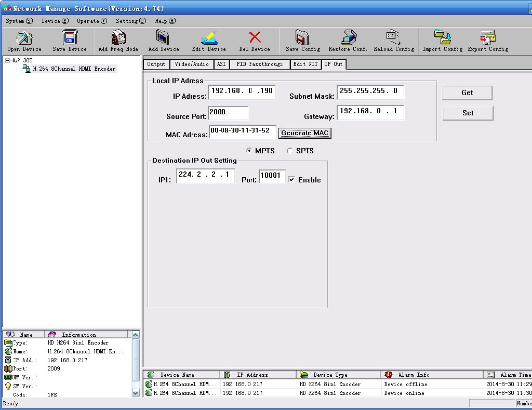Select the SPTS radio button
The width and height of the screenshot is (532, 410).
(x=290, y=151)
